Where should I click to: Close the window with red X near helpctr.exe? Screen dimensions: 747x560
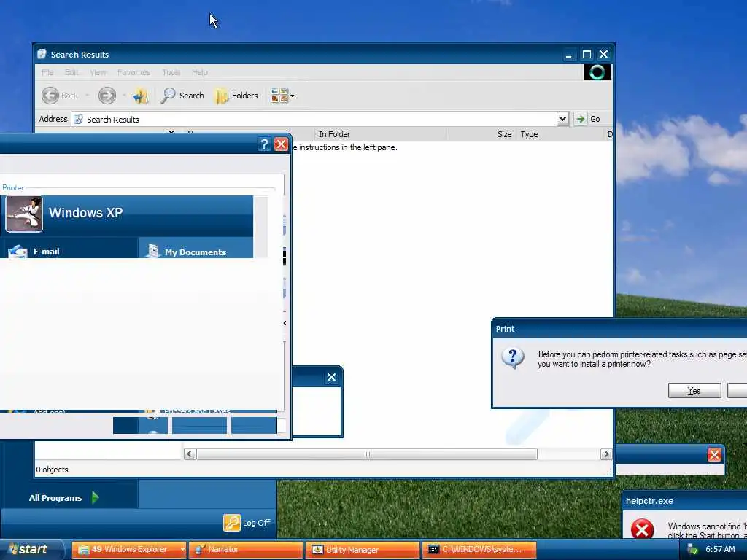(x=714, y=455)
